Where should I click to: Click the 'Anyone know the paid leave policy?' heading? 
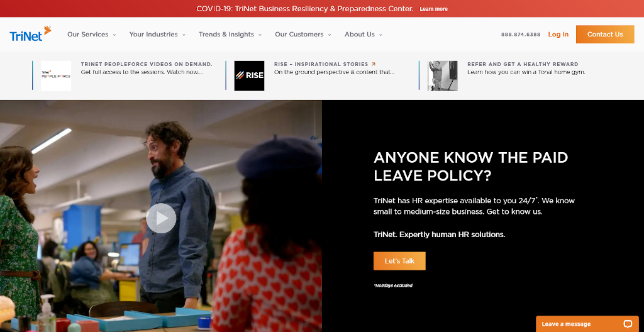click(470, 167)
